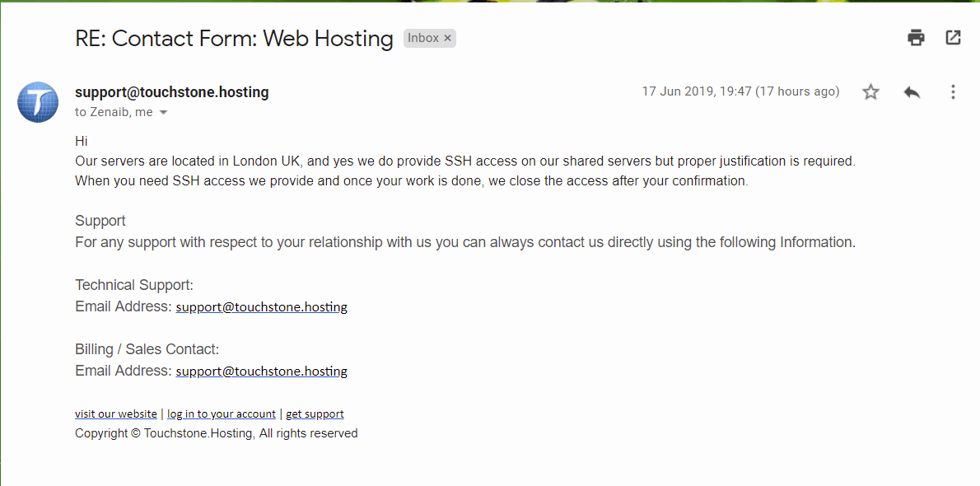Click the "Technical Support:" heading text
Image resolution: width=980 pixels, height=486 pixels.
(134, 285)
